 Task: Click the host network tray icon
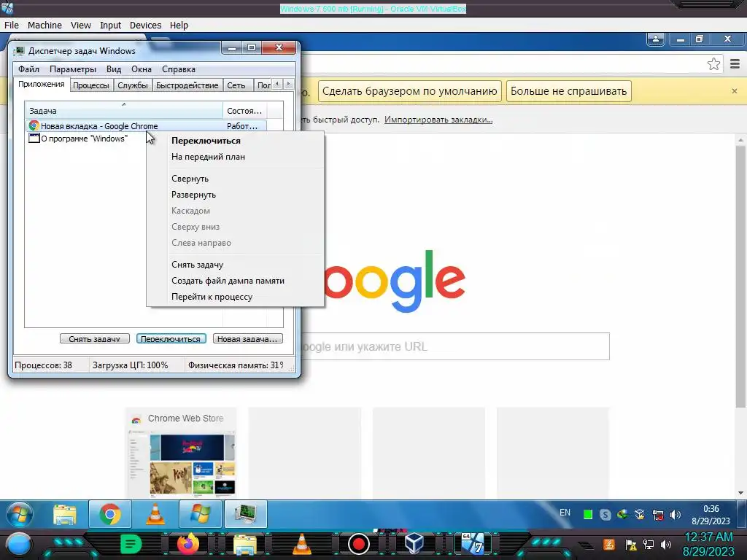pos(649,544)
